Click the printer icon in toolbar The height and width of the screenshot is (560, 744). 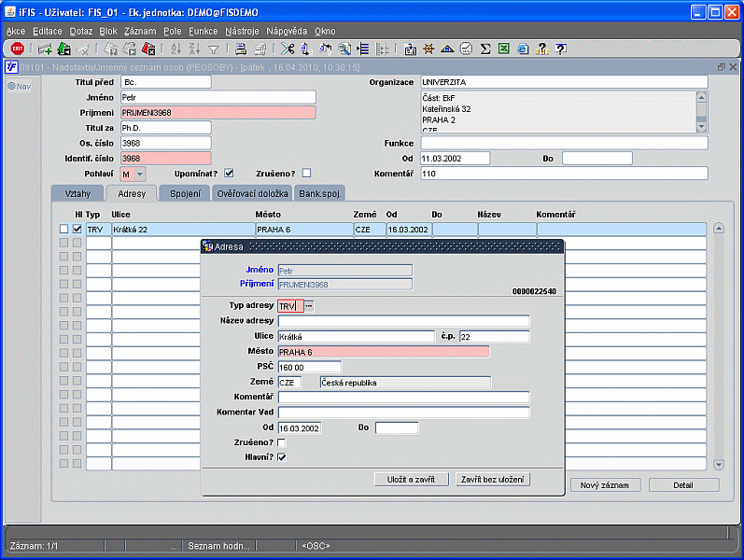pyautogui.click(x=240, y=49)
